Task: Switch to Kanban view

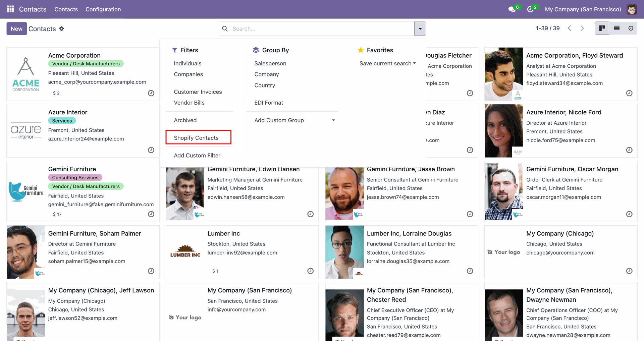Action: coord(602,29)
